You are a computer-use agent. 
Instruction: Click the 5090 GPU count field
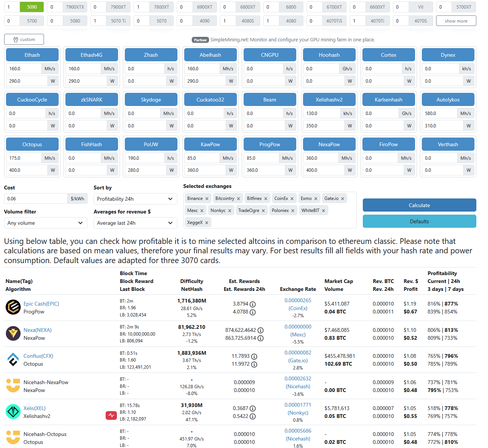coord(12,7)
